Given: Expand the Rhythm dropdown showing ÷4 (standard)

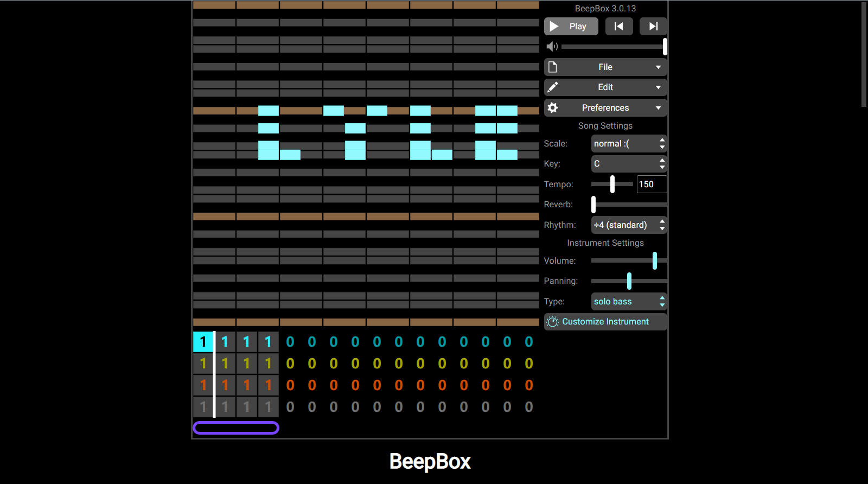Looking at the screenshot, I should (629, 225).
